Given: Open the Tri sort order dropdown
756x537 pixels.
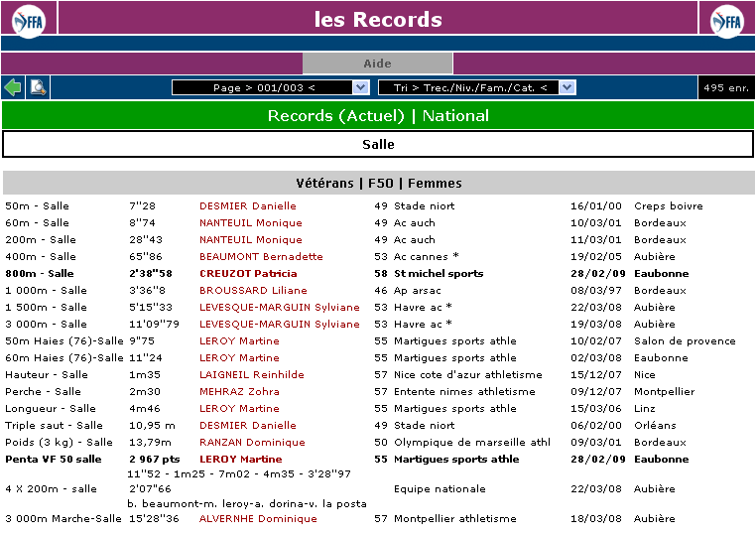Looking at the screenshot, I should [x=477, y=87].
